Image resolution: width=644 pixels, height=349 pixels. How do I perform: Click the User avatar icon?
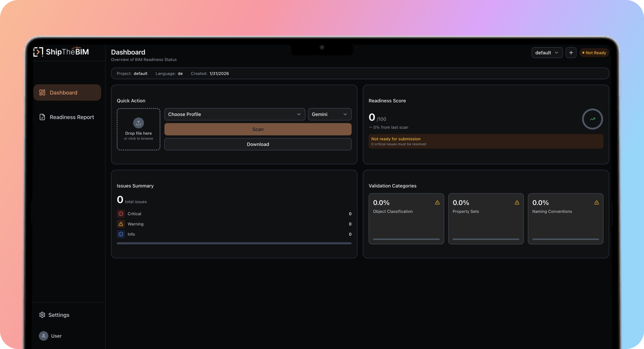[43, 336]
